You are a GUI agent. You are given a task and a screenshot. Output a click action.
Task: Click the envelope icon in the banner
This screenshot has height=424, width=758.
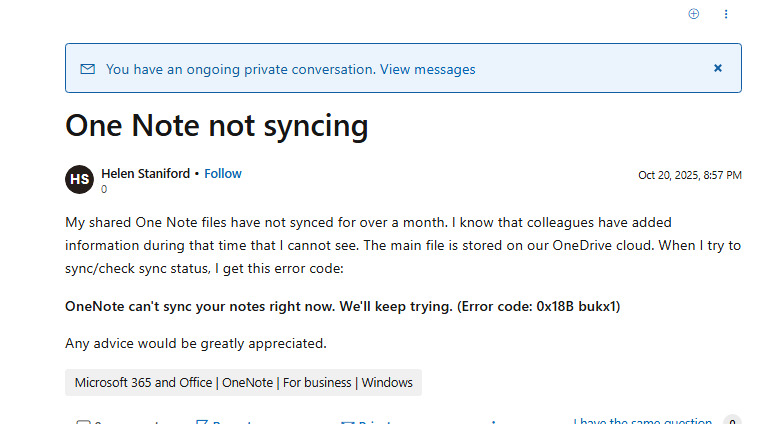87,69
